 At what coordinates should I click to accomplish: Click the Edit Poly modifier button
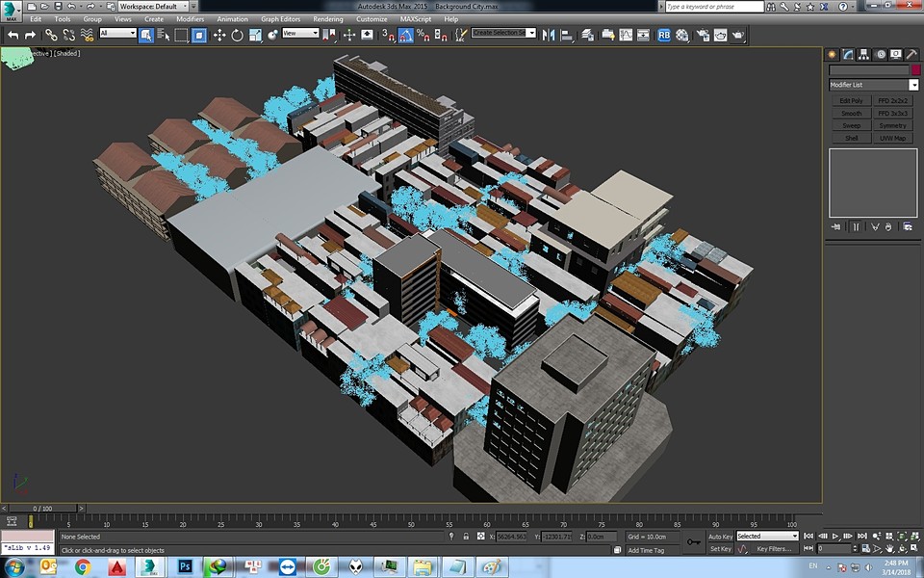coord(852,101)
